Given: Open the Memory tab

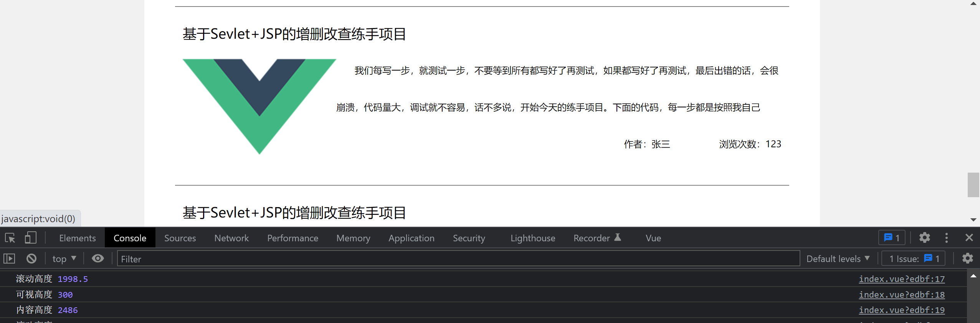Looking at the screenshot, I should 353,238.
